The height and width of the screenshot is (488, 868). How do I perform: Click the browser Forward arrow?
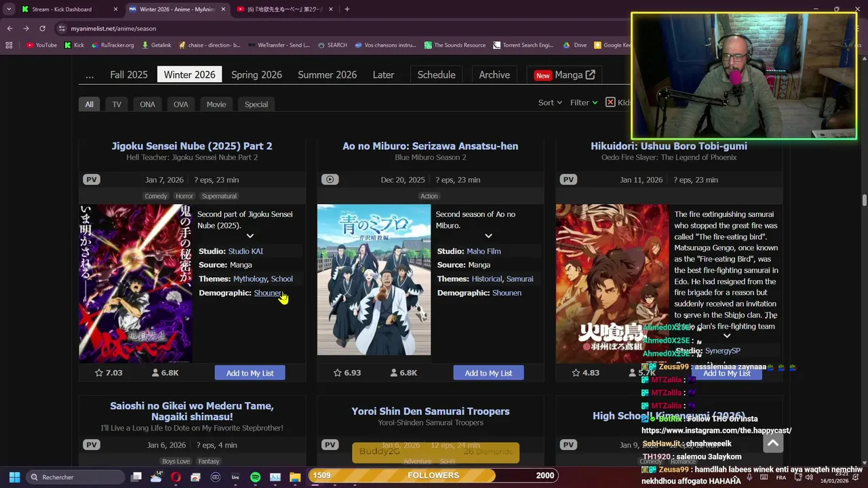click(x=26, y=28)
